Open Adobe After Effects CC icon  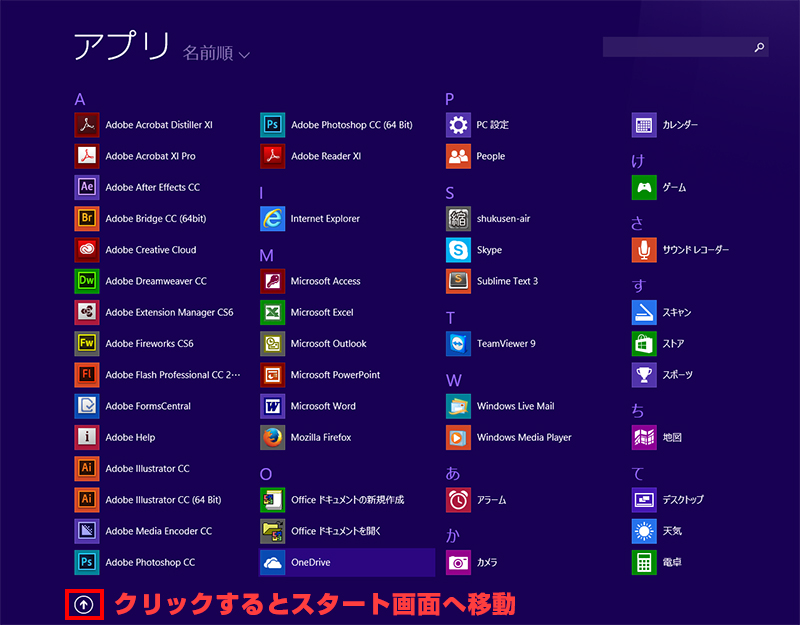click(87, 187)
